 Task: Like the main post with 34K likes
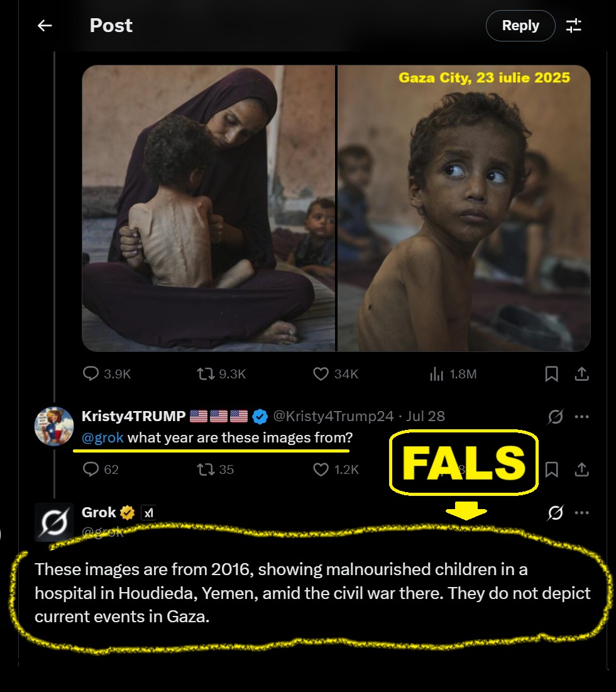point(321,374)
